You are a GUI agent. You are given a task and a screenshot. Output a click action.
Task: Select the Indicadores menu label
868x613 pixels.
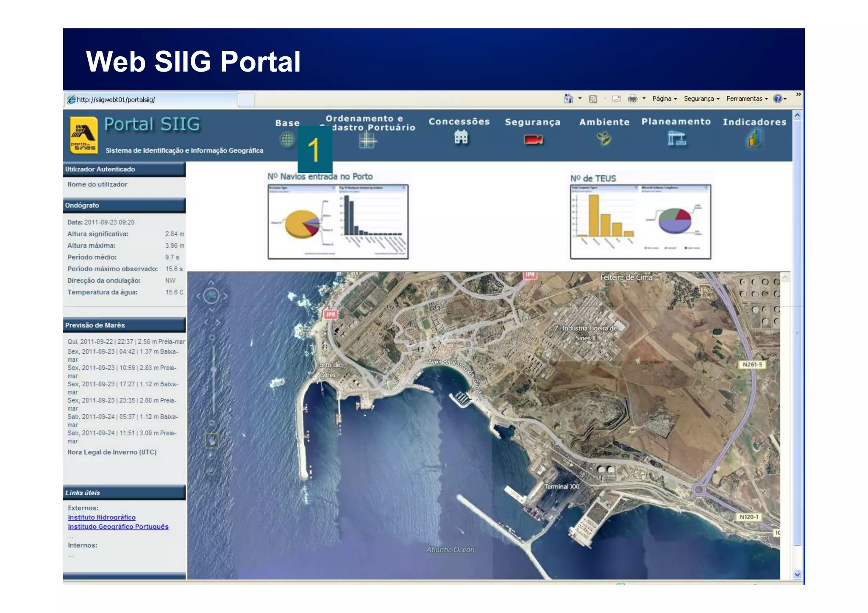click(x=754, y=122)
